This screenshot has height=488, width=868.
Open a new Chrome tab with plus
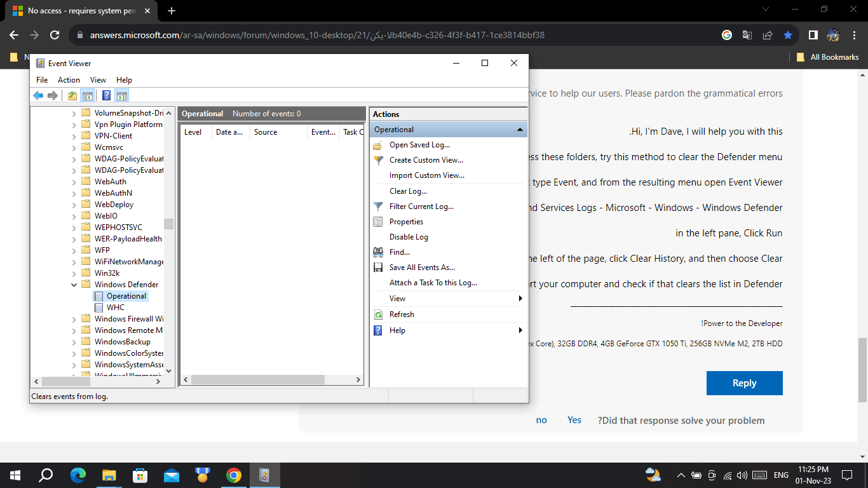tap(171, 11)
